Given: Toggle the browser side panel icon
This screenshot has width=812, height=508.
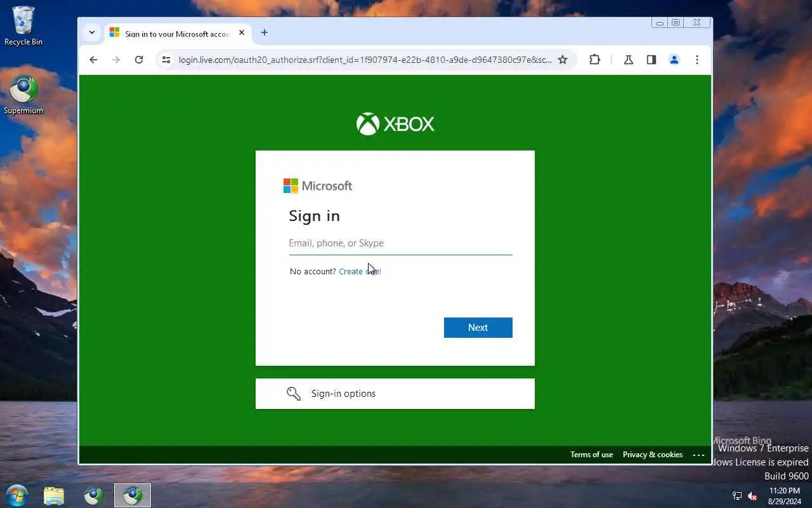Looking at the screenshot, I should [x=652, y=60].
